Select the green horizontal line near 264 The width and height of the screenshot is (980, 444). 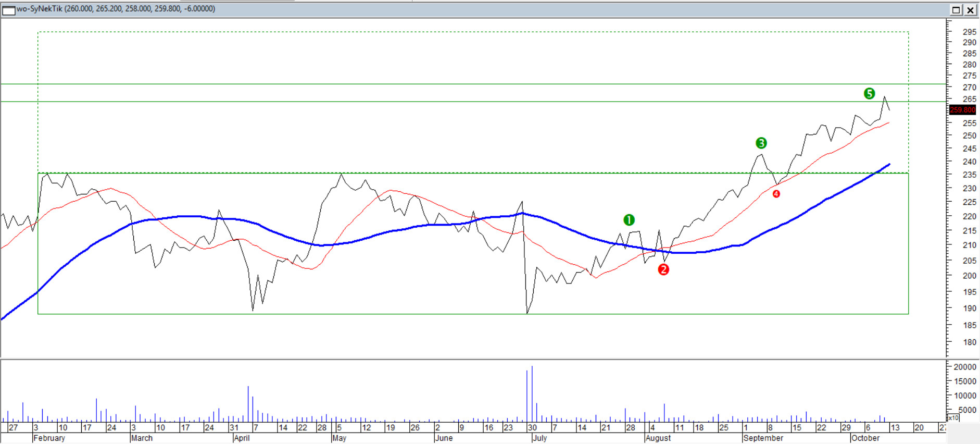coord(469,102)
